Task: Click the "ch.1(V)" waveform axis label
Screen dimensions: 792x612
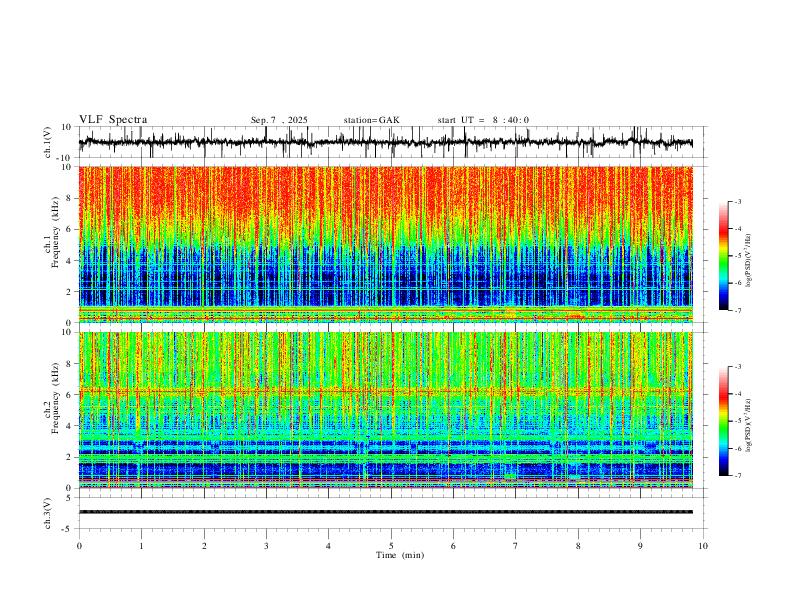Action: point(48,142)
